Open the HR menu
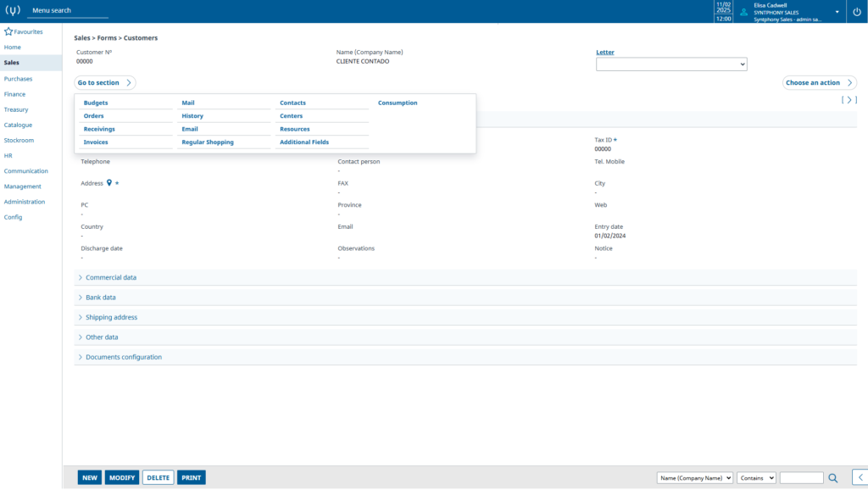 point(8,156)
